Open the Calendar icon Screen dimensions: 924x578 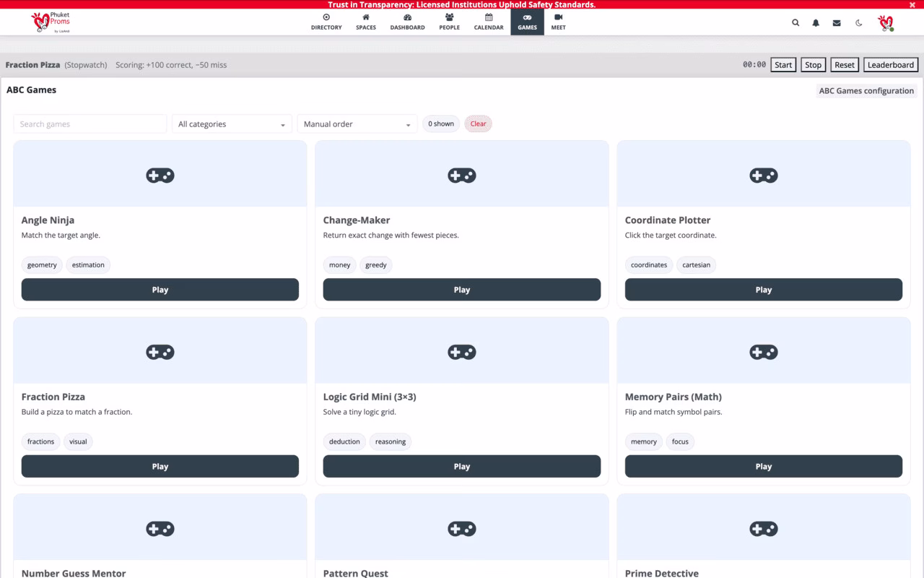(489, 17)
